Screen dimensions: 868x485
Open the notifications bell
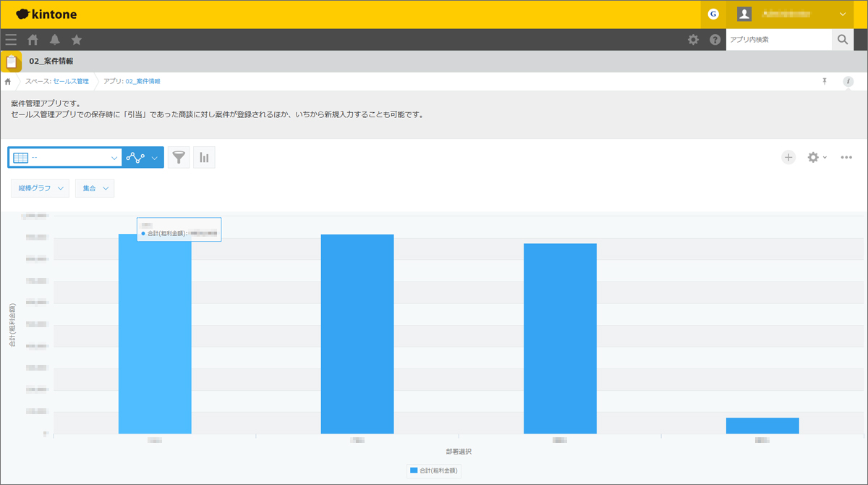coord(55,40)
